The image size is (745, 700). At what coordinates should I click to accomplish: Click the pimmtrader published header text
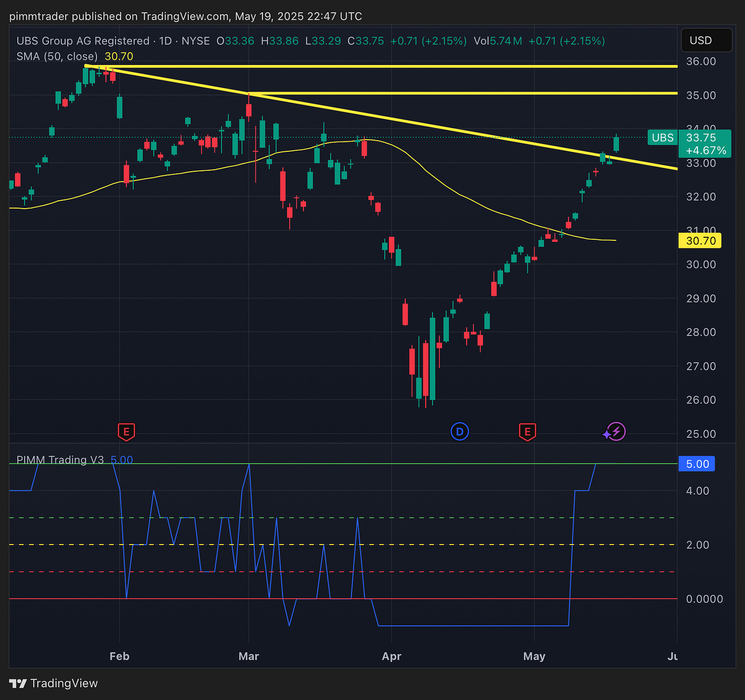point(185,16)
